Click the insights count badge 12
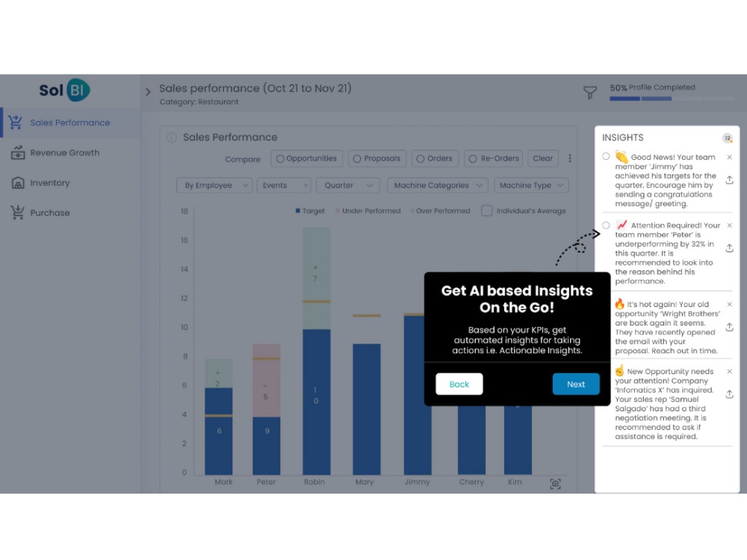Viewport: 747px width, 560px height. 727,138
